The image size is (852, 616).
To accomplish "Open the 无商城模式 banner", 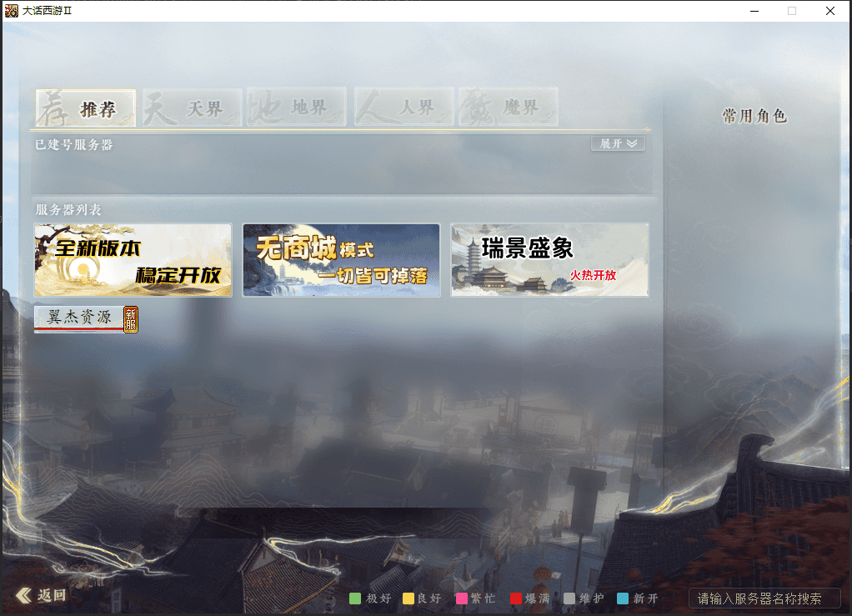I will pos(341,260).
